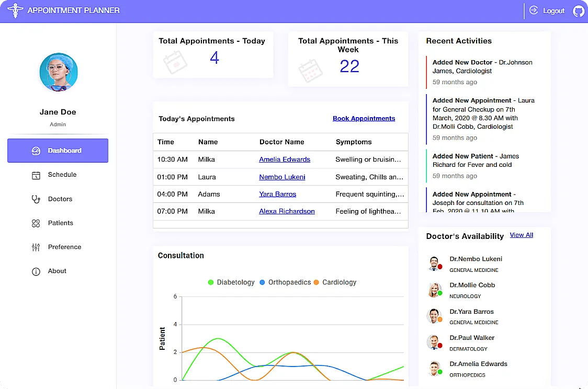Viewport: 588px width, 389px height.
Task: Select the Schedule calendar icon in sidebar
Action: 36,175
